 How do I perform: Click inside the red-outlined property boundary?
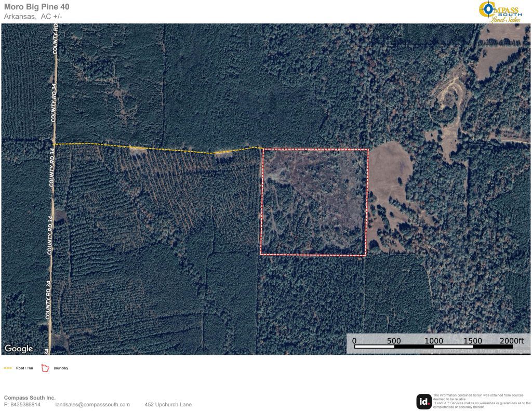pyautogui.click(x=314, y=202)
